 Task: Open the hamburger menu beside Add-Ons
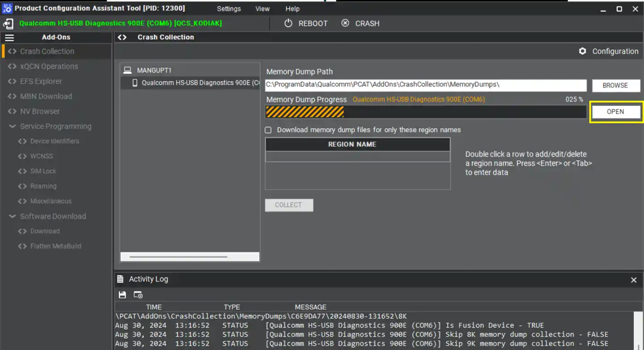tap(9, 38)
